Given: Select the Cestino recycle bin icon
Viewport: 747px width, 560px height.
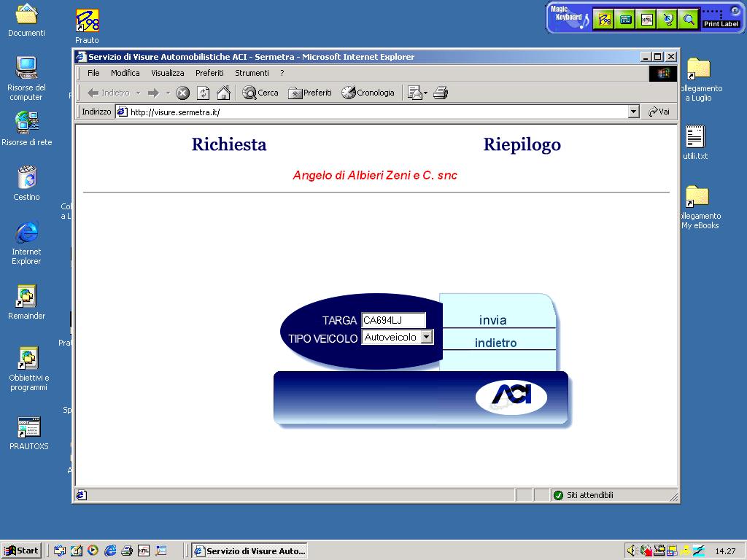Looking at the screenshot, I should 27,183.
